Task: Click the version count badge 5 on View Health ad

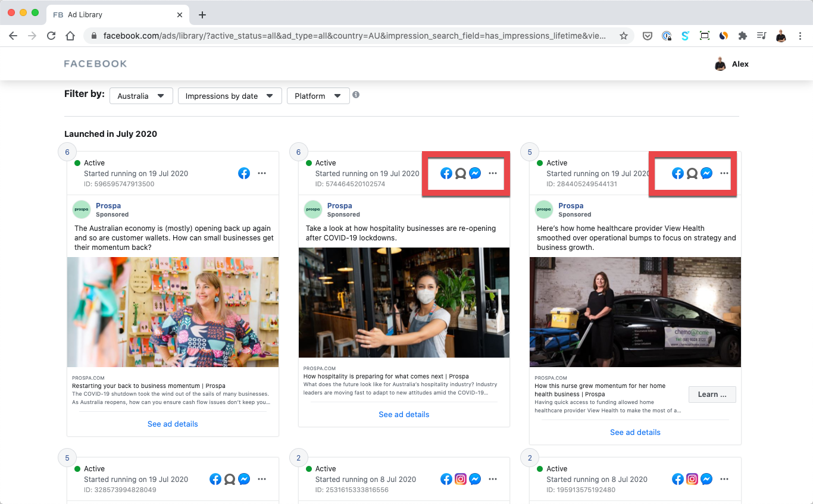Action: [530, 152]
